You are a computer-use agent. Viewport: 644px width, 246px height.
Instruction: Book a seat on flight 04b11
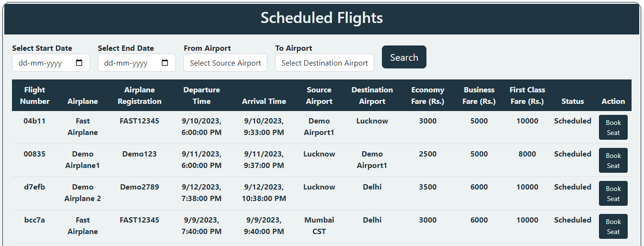tap(613, 127)
